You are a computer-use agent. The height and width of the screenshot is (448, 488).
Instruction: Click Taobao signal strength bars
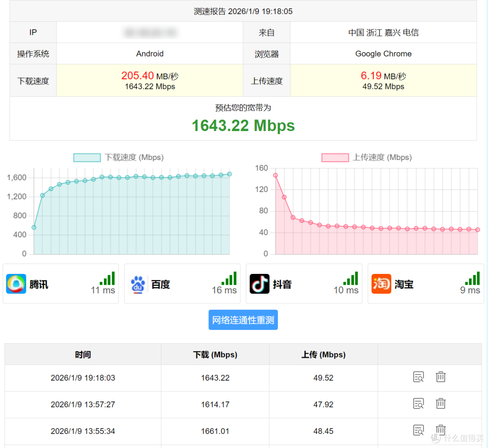point(473,278)
